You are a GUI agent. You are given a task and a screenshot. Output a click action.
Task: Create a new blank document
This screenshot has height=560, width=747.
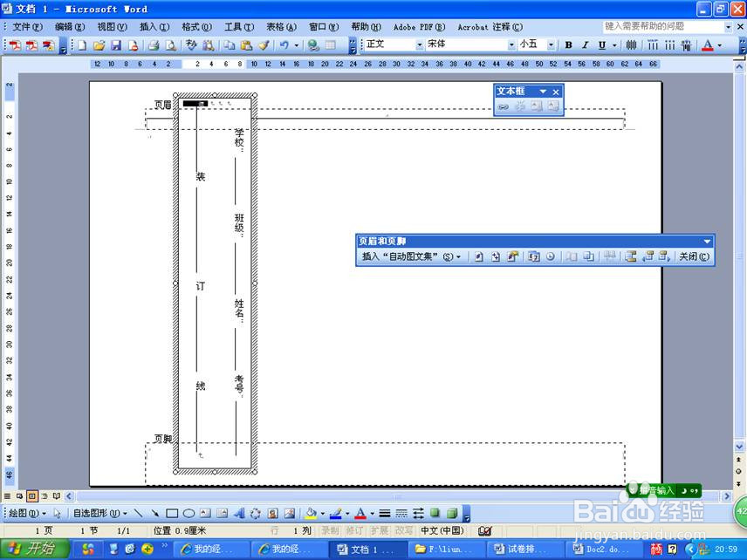click(82, 45)
